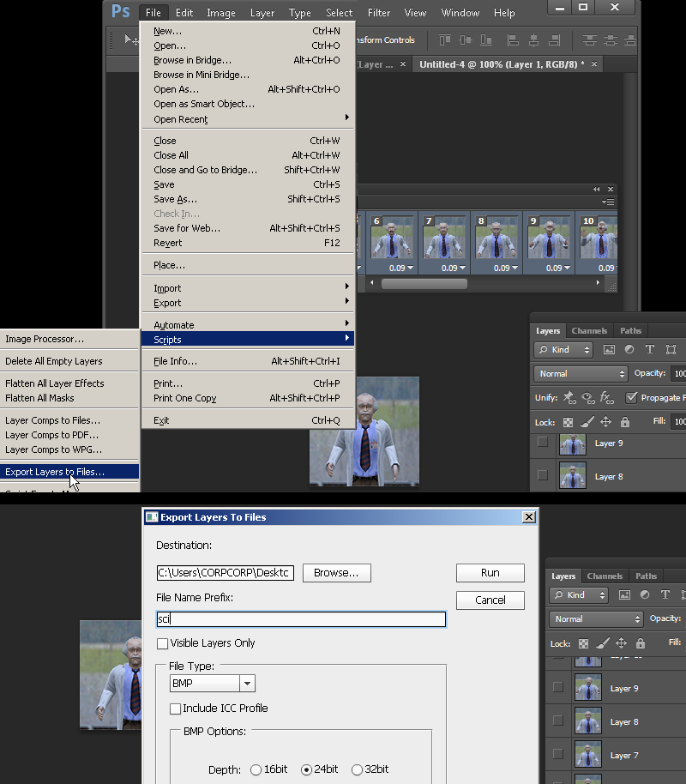The image size is (686, 784).
Task: Click the Run button
Action: (x=490, y=573)
